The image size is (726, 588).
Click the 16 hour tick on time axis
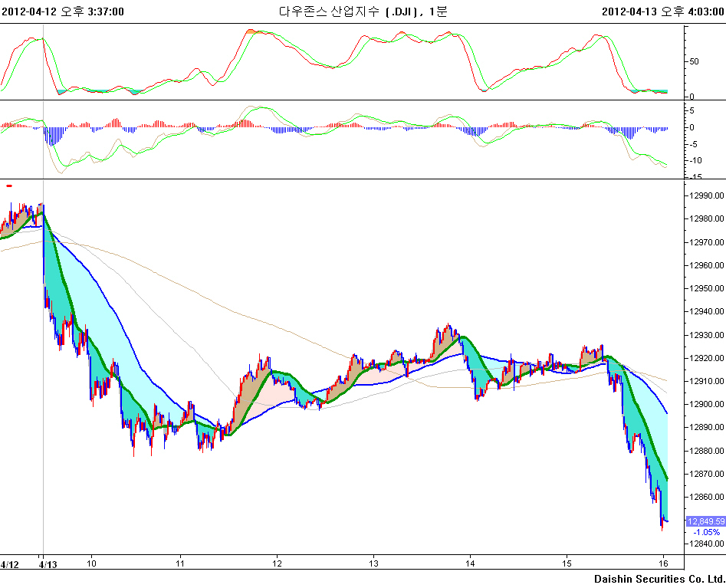pos(662,564)
